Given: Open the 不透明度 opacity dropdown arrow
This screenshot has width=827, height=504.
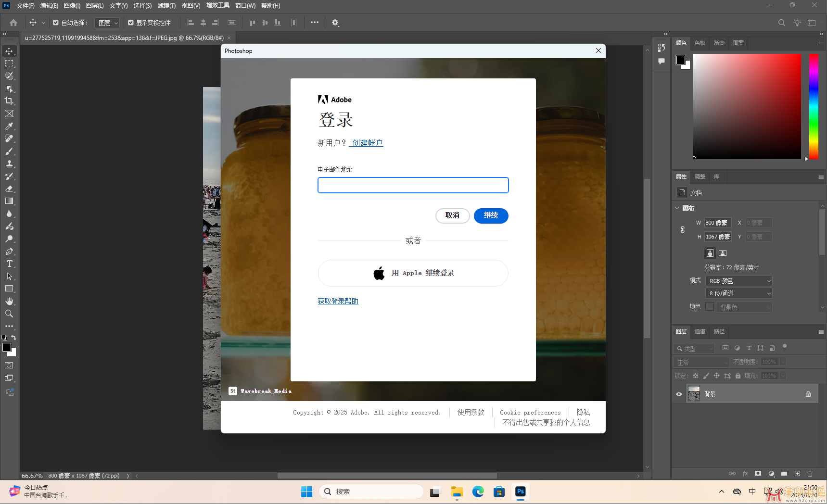Looking at the screenshot, I should pos(783,362).
